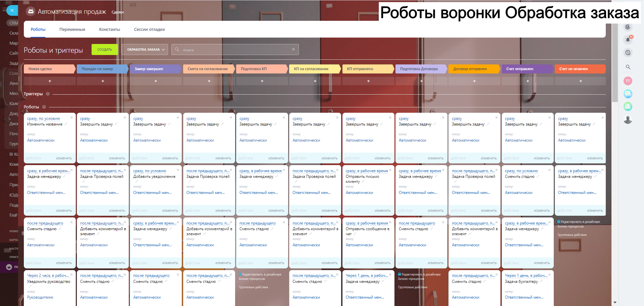
Task: Add robot with plus under КП отправлено
Action: (x=368, y=81)
